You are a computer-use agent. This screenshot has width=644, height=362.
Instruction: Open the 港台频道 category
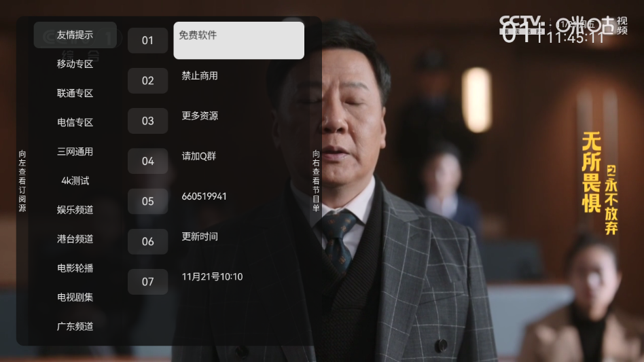pos(75,239)
